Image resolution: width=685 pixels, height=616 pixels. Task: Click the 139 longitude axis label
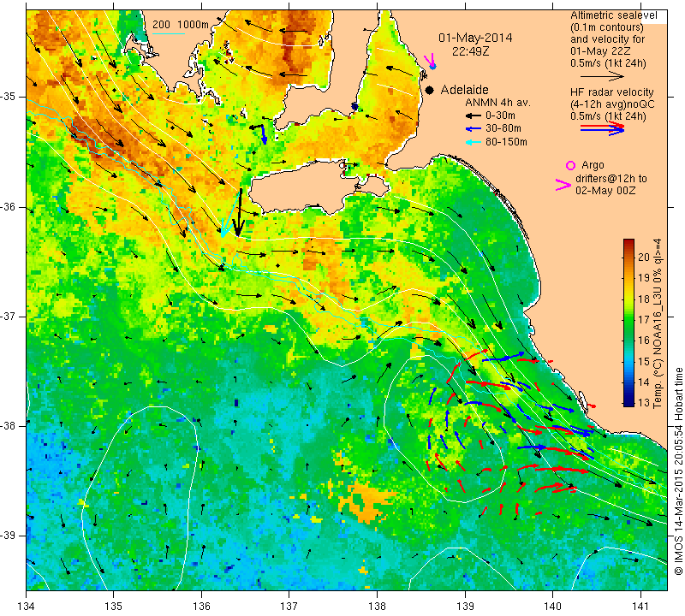tap(465, 606)
